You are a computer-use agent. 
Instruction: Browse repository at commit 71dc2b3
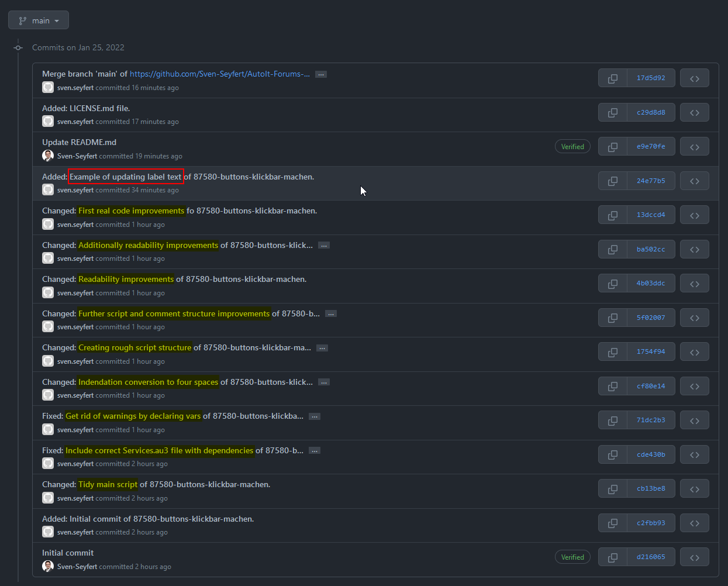click(694, 420)
